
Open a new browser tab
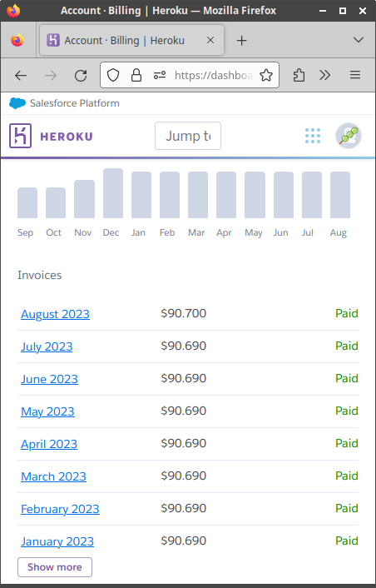[242, 40]
